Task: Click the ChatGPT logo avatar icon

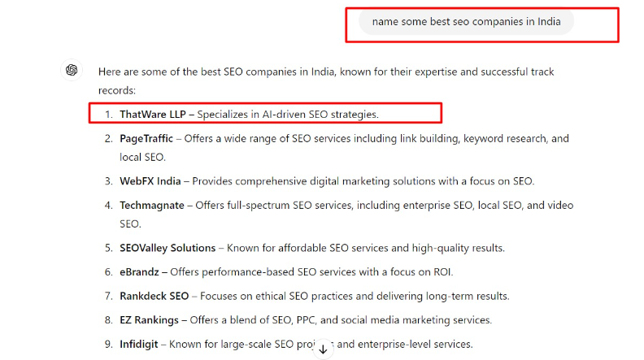Action: 72,70
